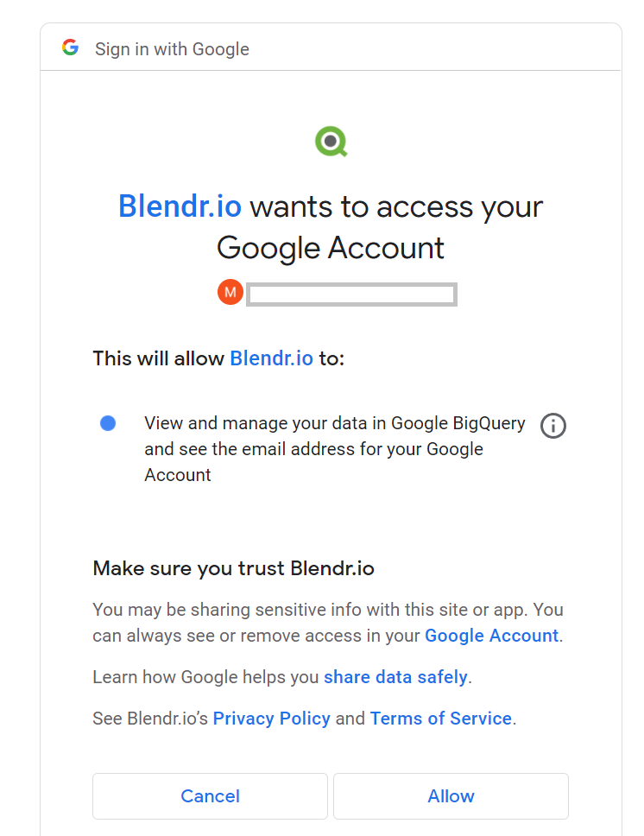Open the Google Account access link
The height and width of the screenshot is (836, 644).
click(x=491, y=636)
